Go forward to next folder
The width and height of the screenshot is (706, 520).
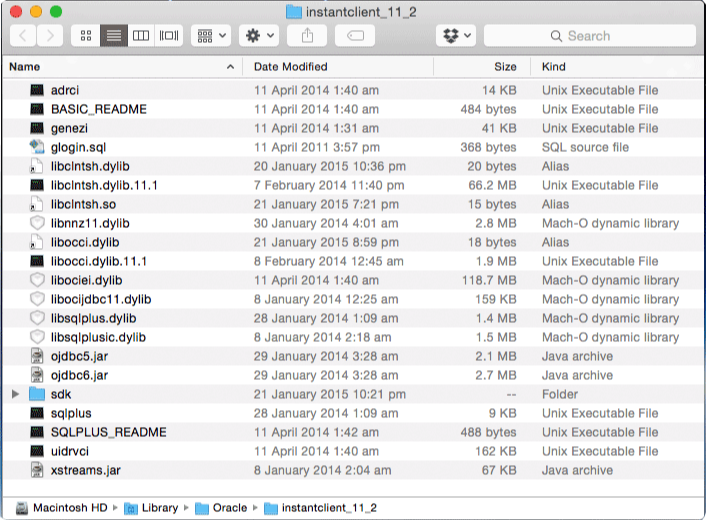[x=50, y=36]
